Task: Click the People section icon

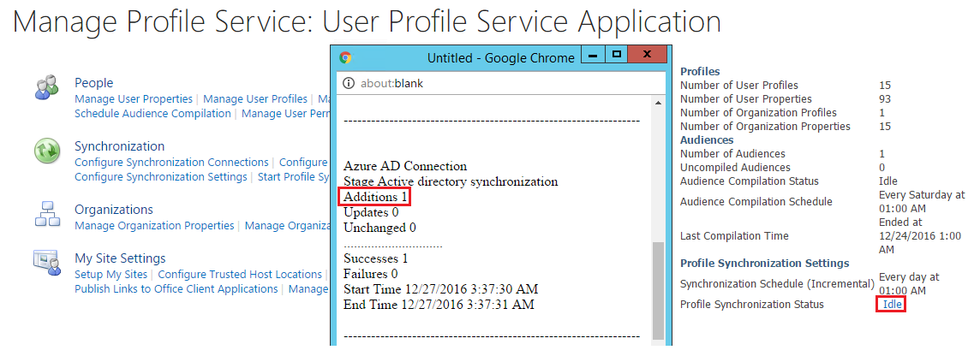Action: pyautogui.click(x=47, y=87)
